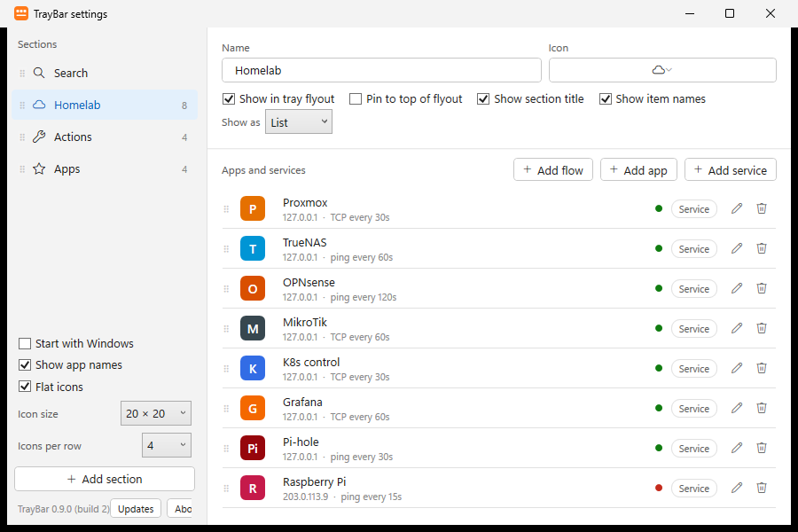This screenshot has height=532, width=798.
Task: Click the dark M MikroTik icon
Action: (x=253, y=328)
